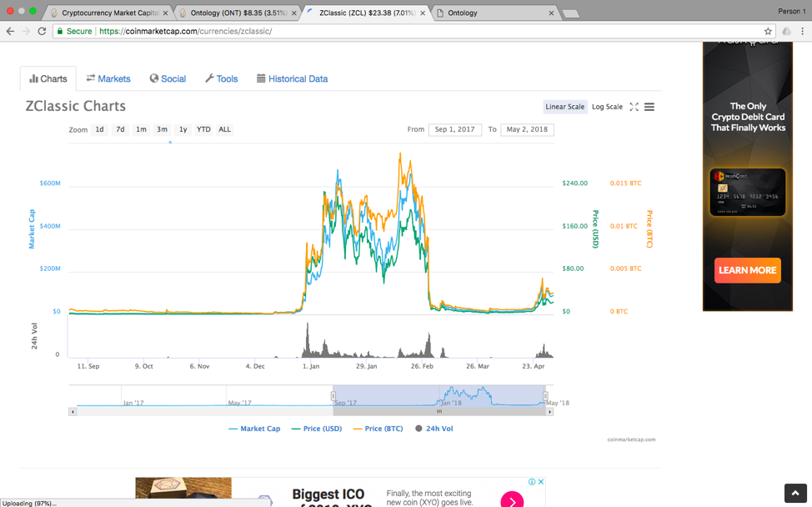Set zoom to 7d

click(120, 129)
